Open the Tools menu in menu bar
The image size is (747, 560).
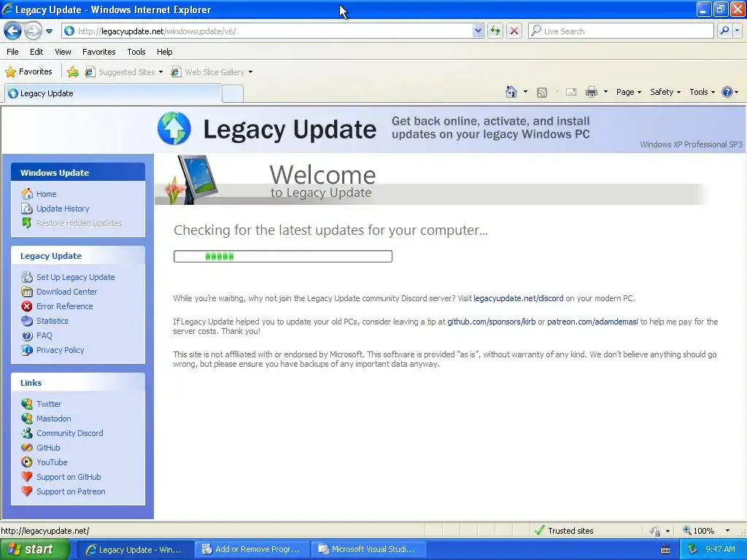click(136, 52)
